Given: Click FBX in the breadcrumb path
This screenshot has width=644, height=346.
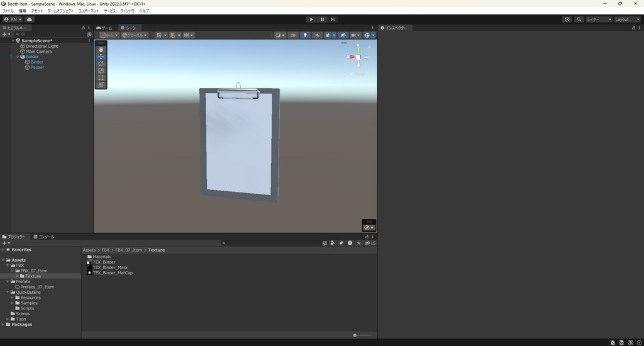Looking at the screenshot, I should point(106,250).
